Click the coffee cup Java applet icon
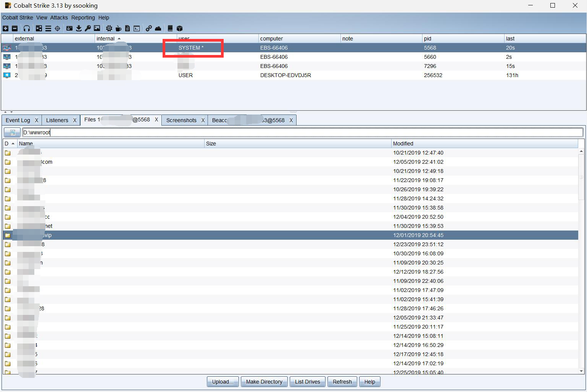The width and height of the screenshot is (587, 392). pyautogui.click(x=118, y=28)
